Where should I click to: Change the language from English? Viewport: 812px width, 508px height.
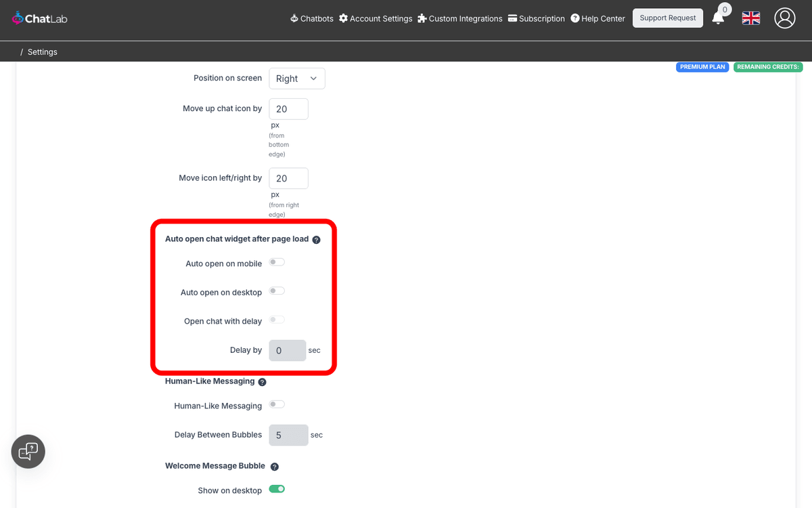coord(750,18)
